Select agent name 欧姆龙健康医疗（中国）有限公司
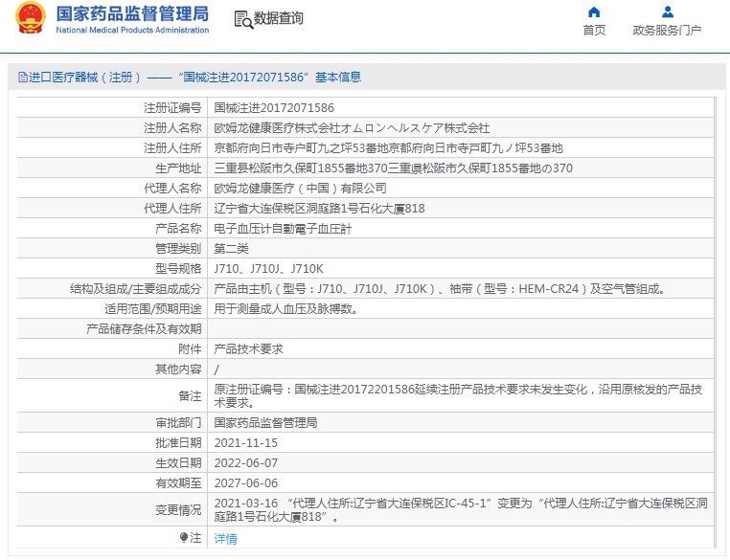Screen dimensions: 730x560 tap(300, 188)
